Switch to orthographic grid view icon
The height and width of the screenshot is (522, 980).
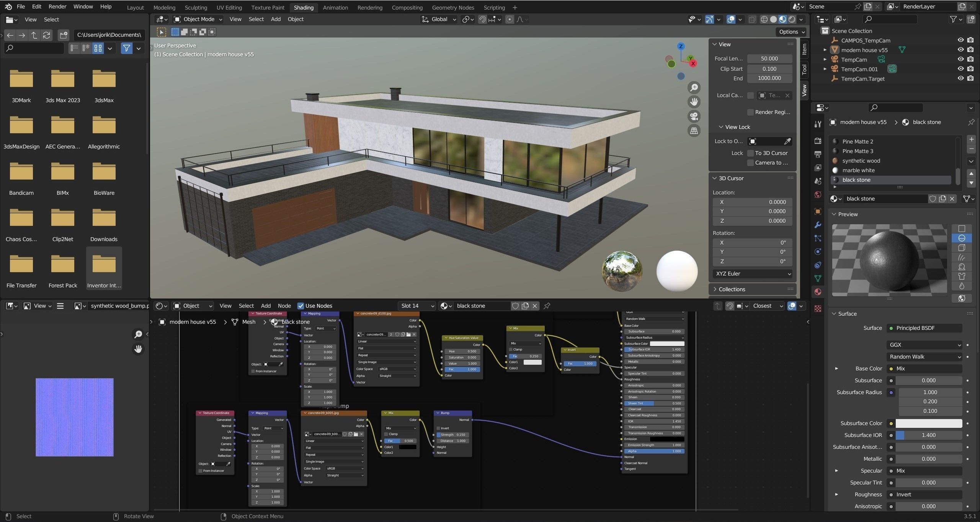pyautogui.click(x=694, y=130)
